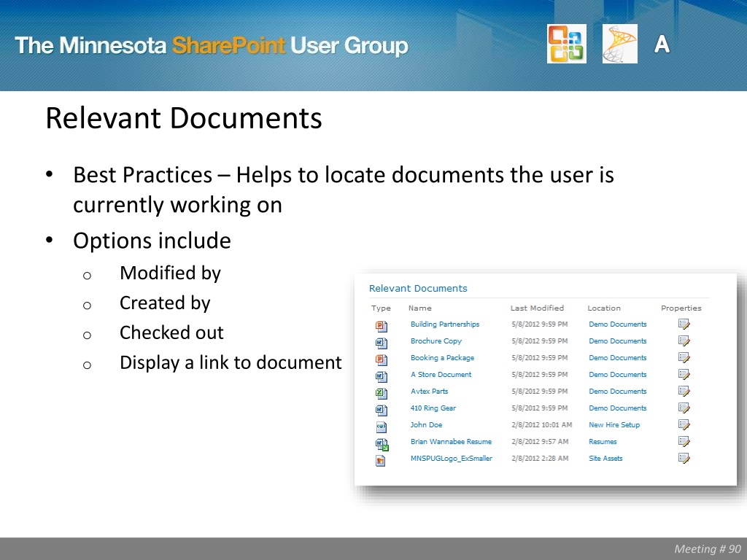Click Word file icon for 410 Ring Gear

tap(381, 410)
